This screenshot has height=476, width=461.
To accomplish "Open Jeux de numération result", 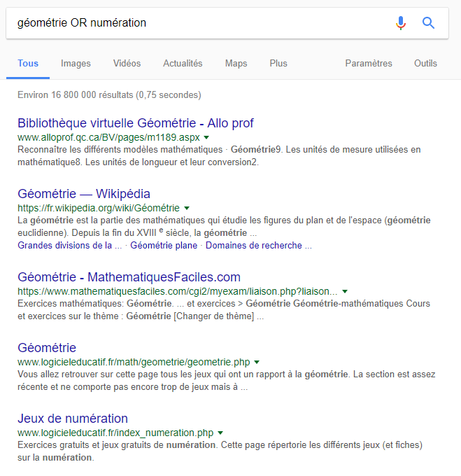I will point(73,419).
